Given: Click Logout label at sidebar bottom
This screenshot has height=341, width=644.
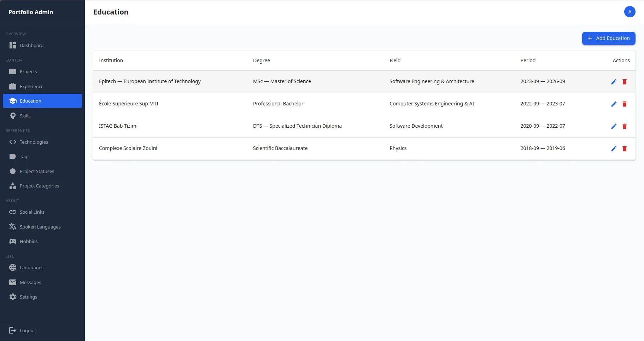Looking at the screenshot, I should (x=27, y=330).
